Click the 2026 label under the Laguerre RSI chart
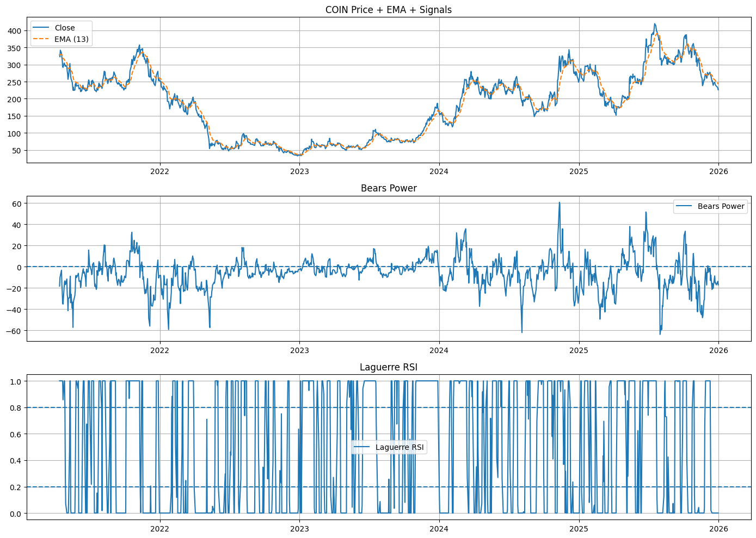 718,529
